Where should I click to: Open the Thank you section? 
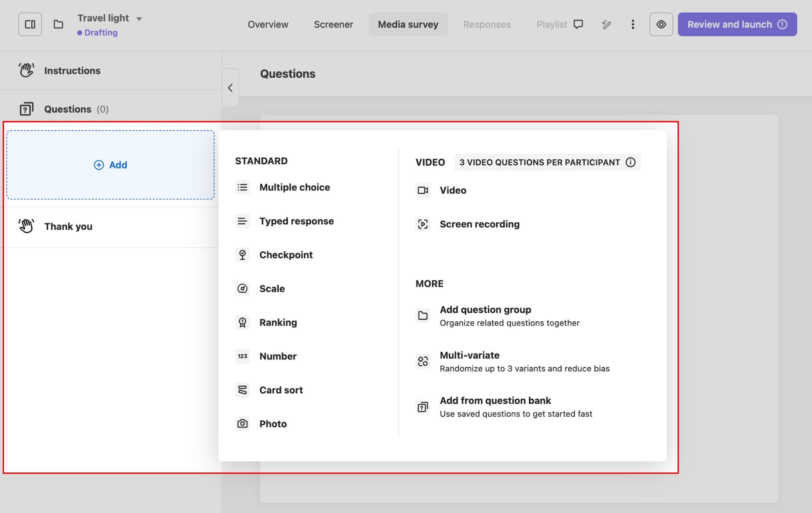tap(68, 227)
